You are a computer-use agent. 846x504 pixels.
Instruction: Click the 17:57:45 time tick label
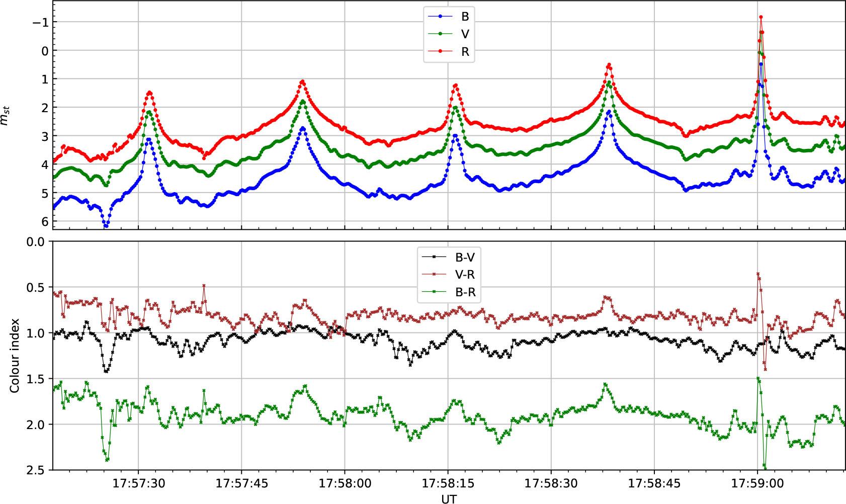tap(241, 484)
